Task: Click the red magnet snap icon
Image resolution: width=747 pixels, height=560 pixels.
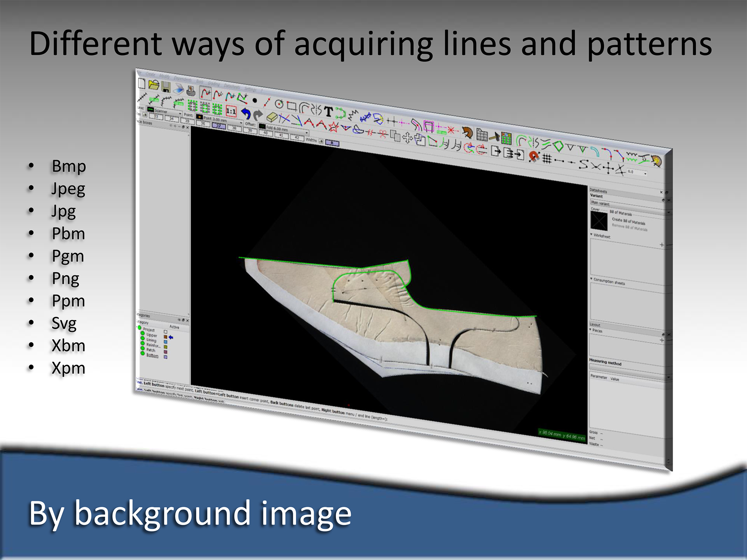Action: (x=534, y=156)
